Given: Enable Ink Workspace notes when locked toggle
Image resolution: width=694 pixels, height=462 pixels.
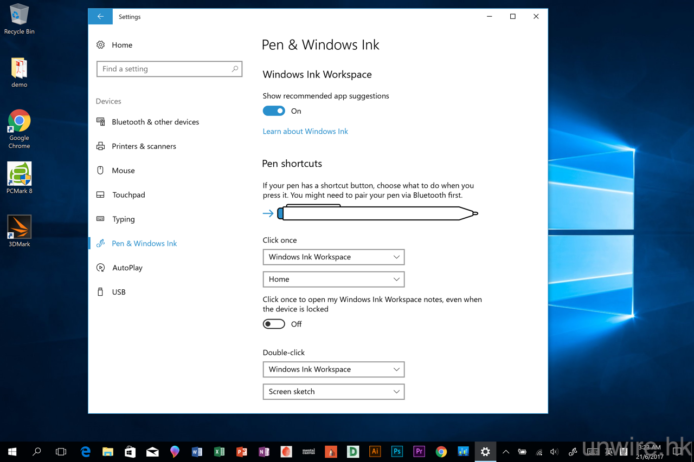Looking at the screenshot, I should coord(273,324).
